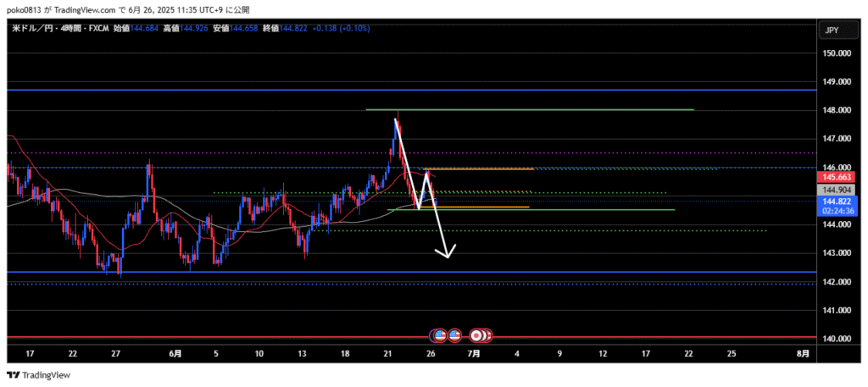
Task: Click the 8月 label on time axis
Action: pyautogui.click(x=803, y=352)
